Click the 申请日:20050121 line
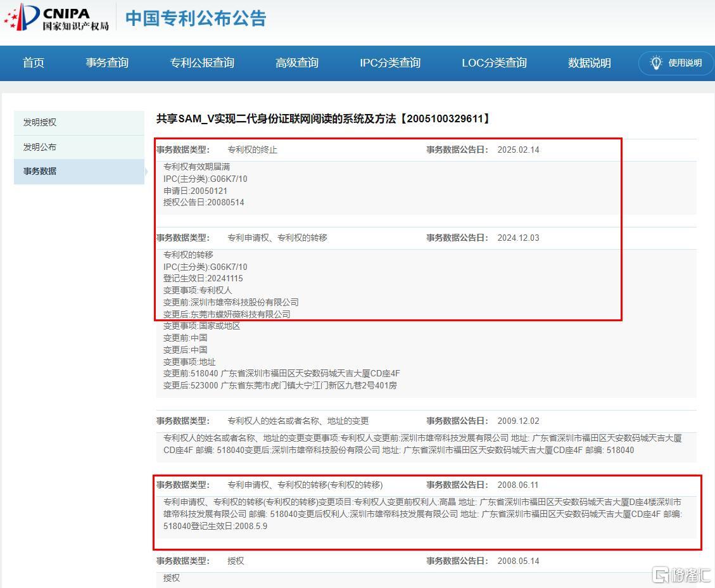The width and height of the screenshot is (715, 588). tap(195, 191)
